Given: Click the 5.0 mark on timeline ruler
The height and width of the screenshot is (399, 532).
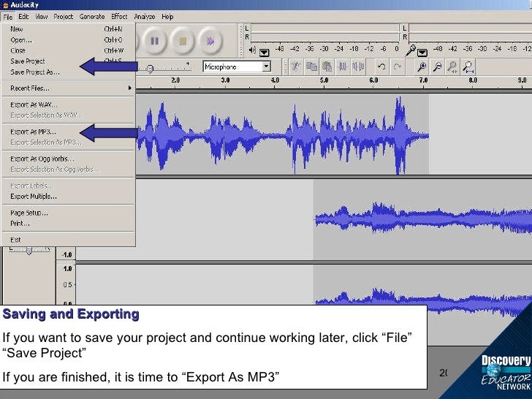Looking at the screenshot, I should [324, 80].
